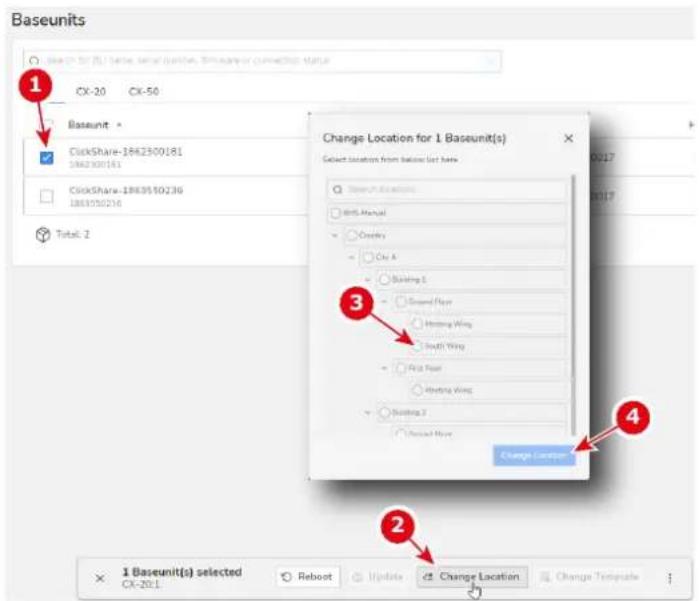Collapse the City A tree node
Screen dimensions: 699x601
coord(351,257)
